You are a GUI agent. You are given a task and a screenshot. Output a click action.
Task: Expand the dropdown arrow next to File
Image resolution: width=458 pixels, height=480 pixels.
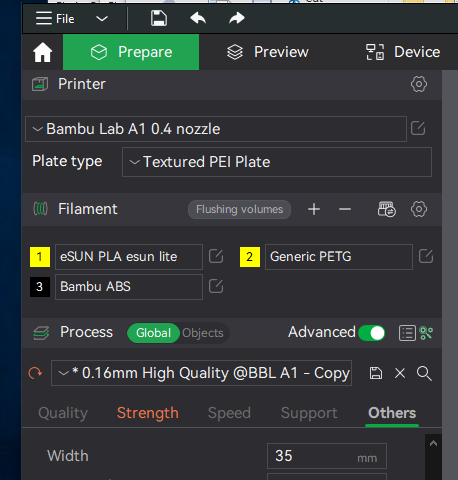[x=102, y=19]
